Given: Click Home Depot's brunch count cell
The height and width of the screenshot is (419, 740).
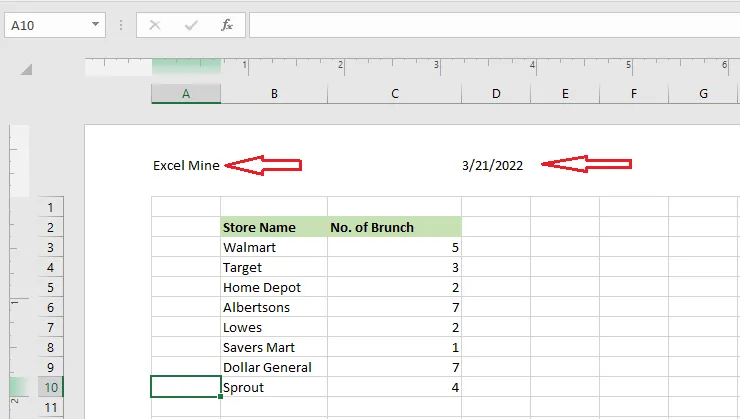Looking at the screenshot, I should click(394, 287).
